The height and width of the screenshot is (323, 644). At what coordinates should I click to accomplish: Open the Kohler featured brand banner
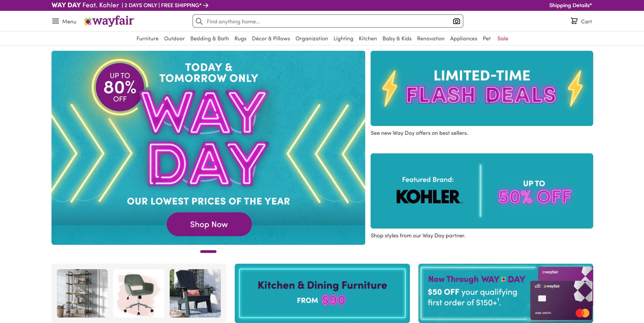pos(481,191)
